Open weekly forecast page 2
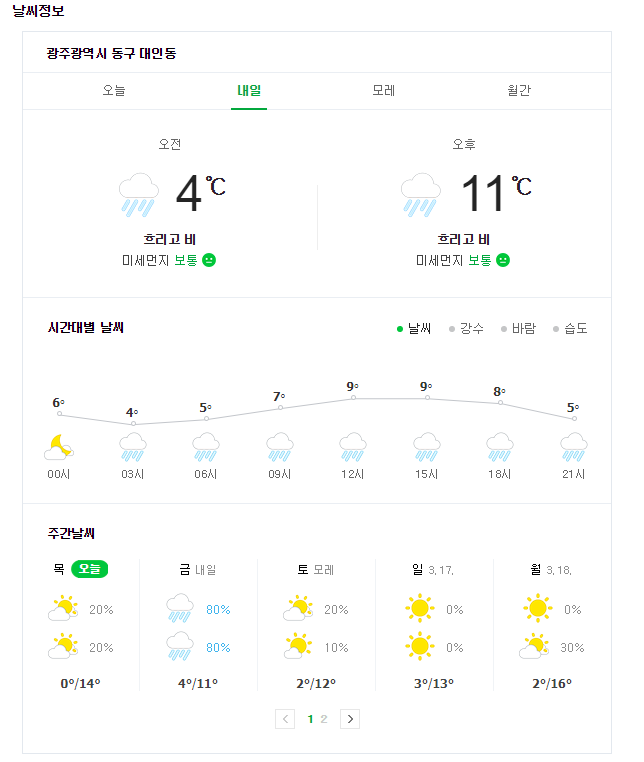Image resolution: width=644 pixels, height=762 pixels. coord(324,718)
